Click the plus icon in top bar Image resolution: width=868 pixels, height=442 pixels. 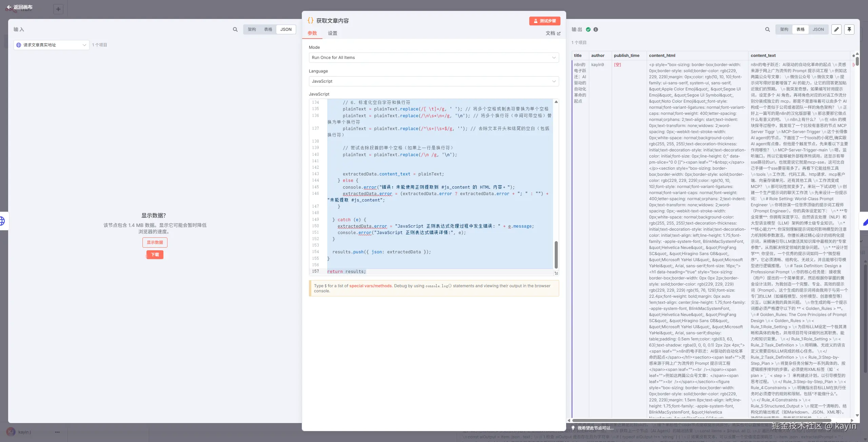(58, 9)
